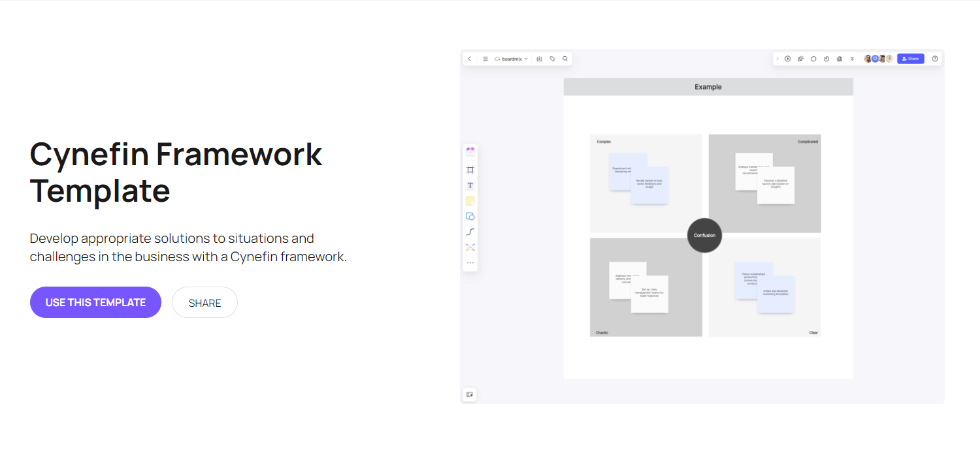This screenshot has height=457, width=980.
Task: Click USE THIS TEMPLATE button
Action: click(95, 302)
